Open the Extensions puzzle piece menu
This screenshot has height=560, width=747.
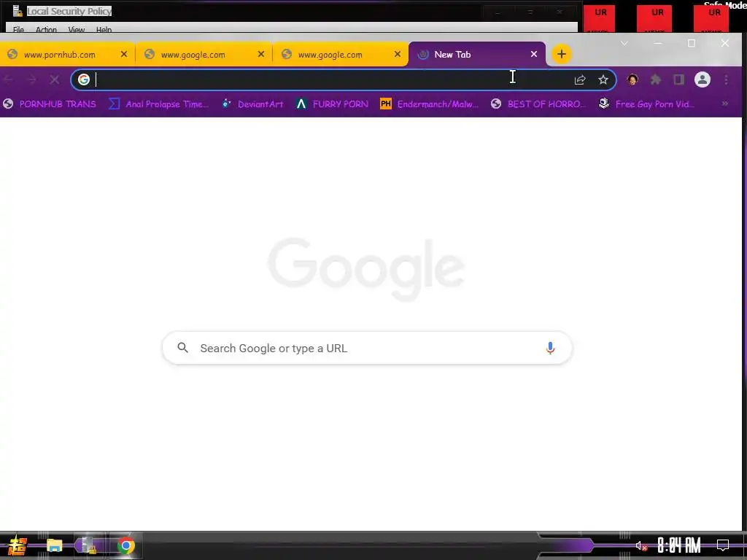click(x=656, y=79)
